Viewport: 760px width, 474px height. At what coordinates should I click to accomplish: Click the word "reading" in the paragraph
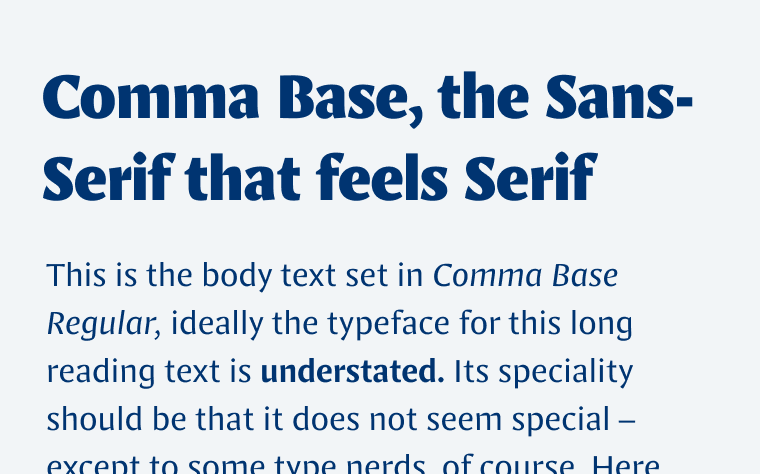tap(101, 372)
